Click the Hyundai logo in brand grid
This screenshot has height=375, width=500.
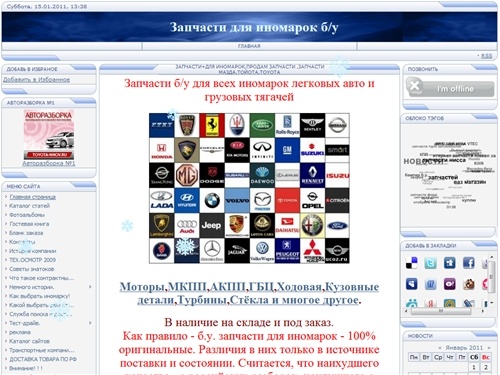(187, 200)
